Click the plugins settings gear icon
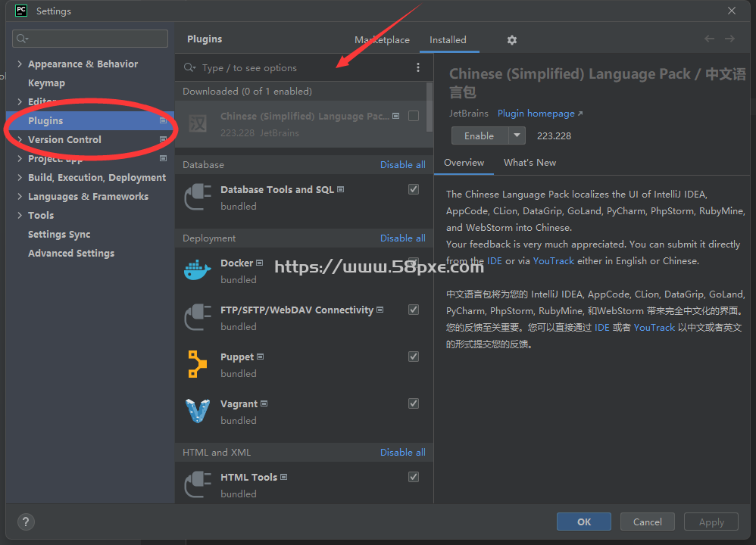Viewport: 756px width, 545px height. pos(511,40)
